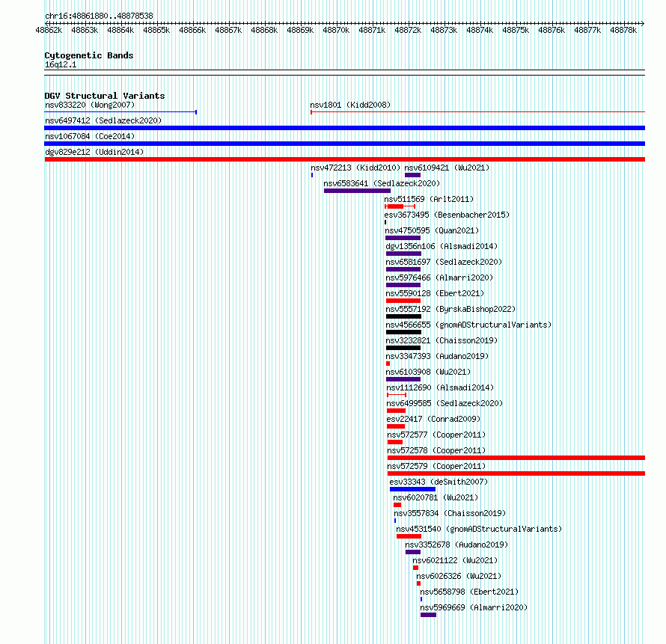Select the 16q12.1 band label
666x644 pixels.
coord(61,64)
